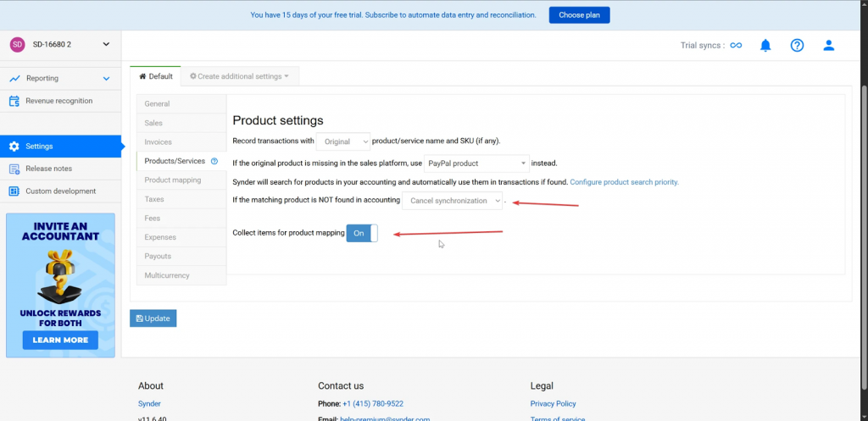Click the Learn More banner button

[x=60, y=340]
